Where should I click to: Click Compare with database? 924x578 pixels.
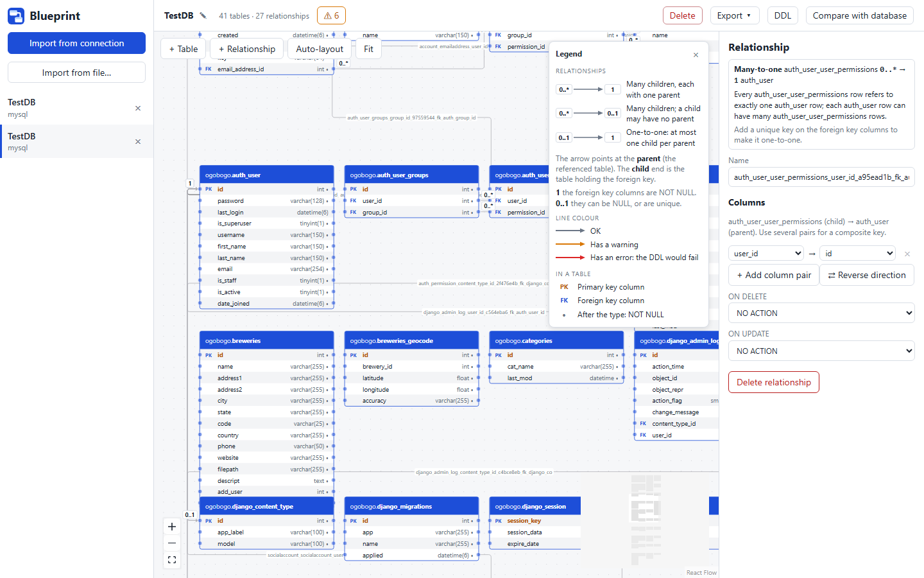point(860,15)
